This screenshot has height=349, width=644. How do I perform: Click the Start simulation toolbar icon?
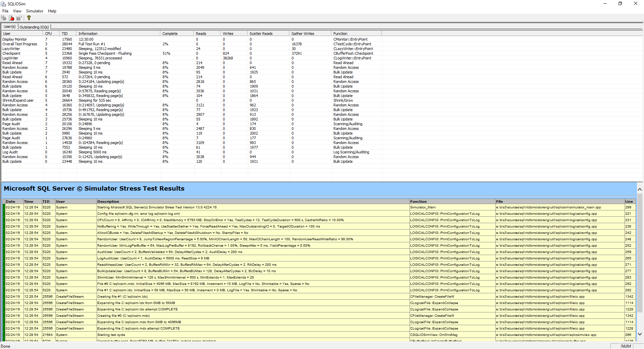point(4,18)
